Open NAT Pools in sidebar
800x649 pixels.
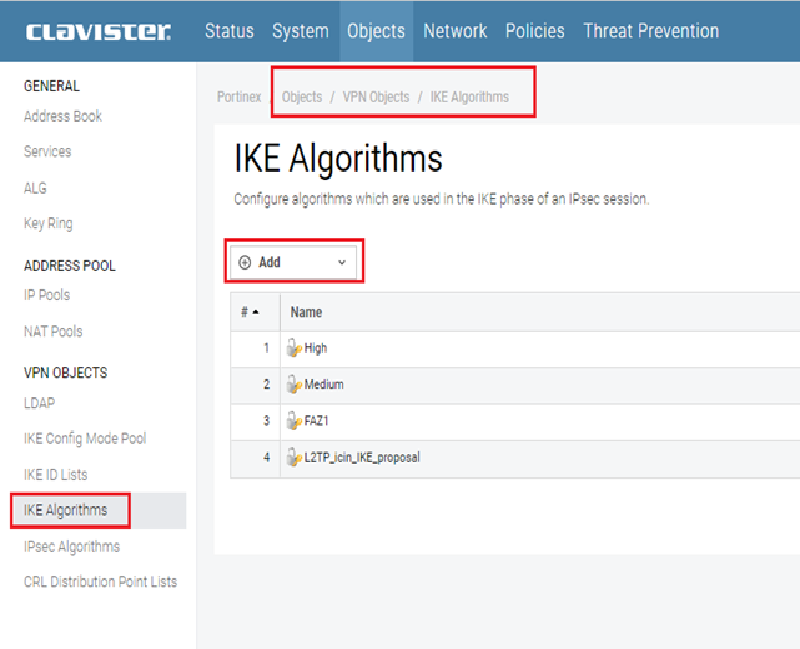coord(53,331)
